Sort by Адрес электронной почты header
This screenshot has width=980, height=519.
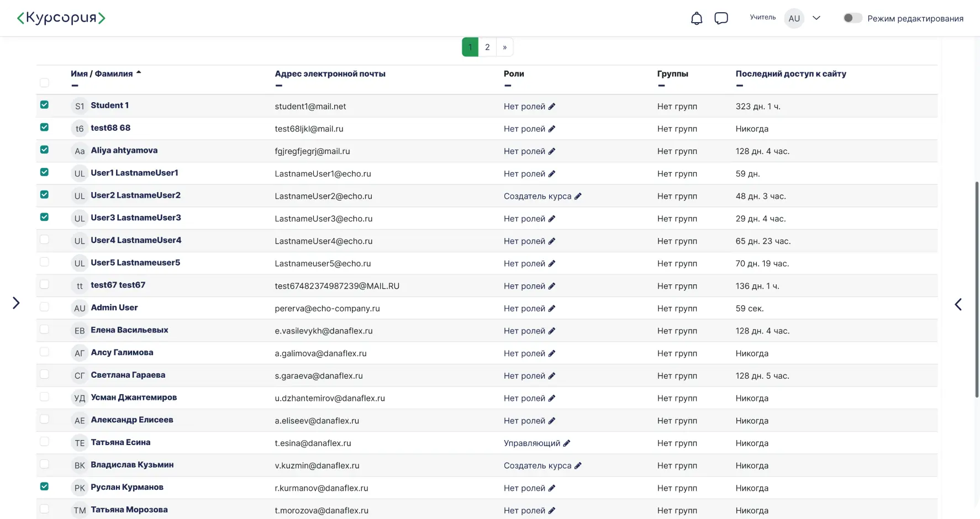pyautogui.click(x=330, y=73)
